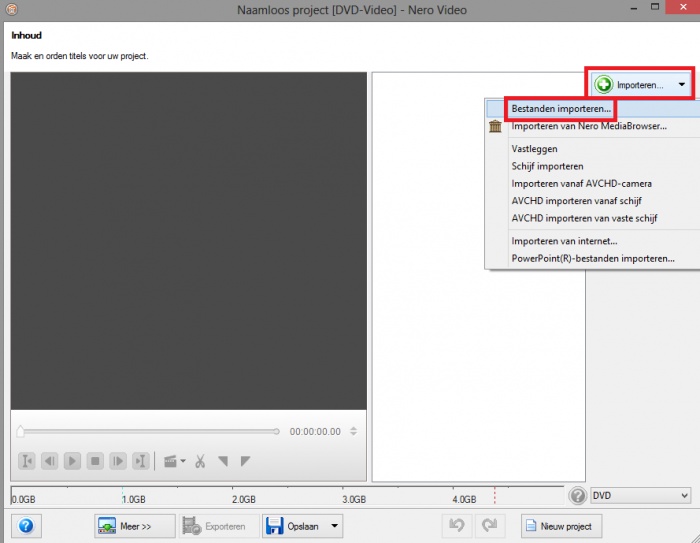
Task: Start a Nieuw project
Action: tap(561, 526)
